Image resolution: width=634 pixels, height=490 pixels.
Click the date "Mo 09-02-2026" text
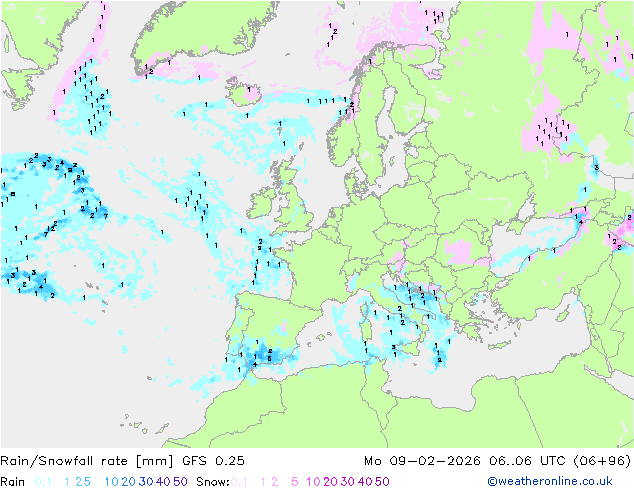[422, 461]
